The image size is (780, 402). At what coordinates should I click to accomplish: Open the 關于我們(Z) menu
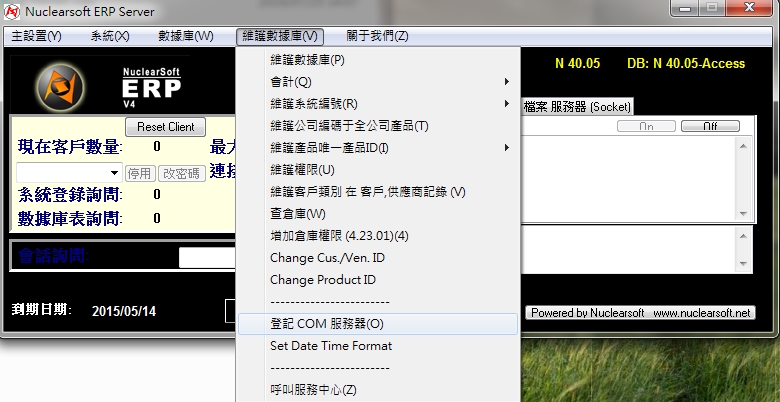[377, 36]
